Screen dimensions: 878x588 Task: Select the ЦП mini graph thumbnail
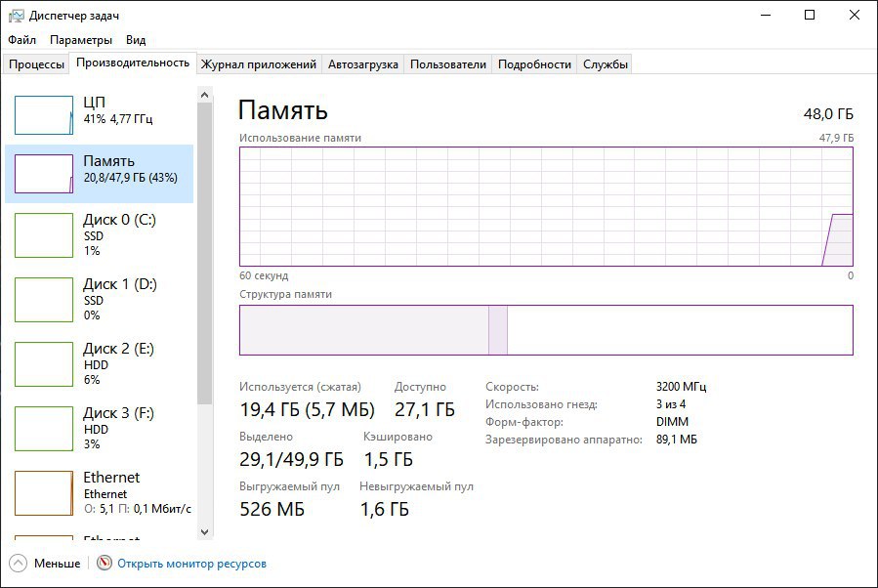point(44,115)
